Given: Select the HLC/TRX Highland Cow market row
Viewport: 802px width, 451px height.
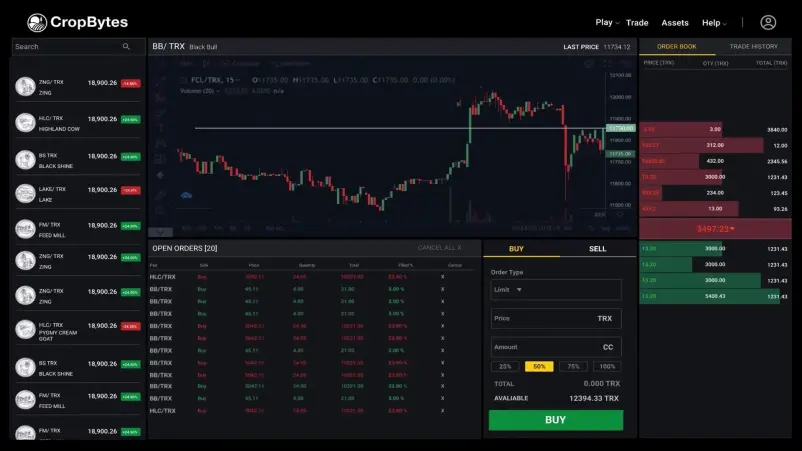Looking at the screenshot, I should (x=77, y=123).
